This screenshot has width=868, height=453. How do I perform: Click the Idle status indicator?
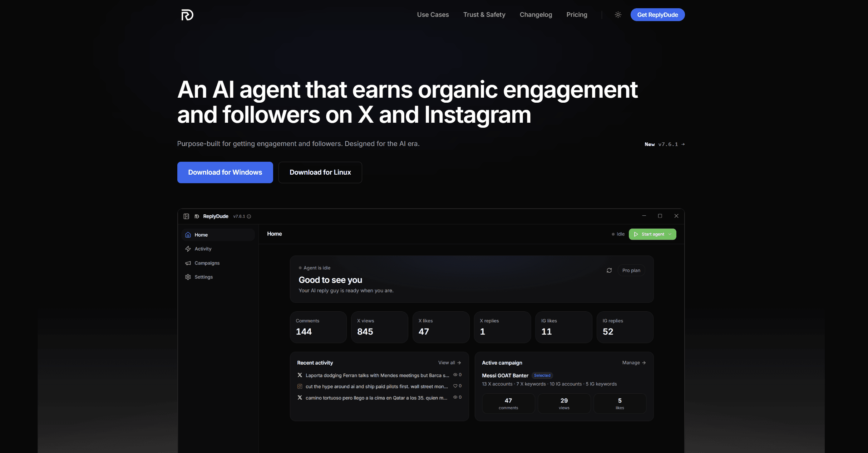point(618,234)
